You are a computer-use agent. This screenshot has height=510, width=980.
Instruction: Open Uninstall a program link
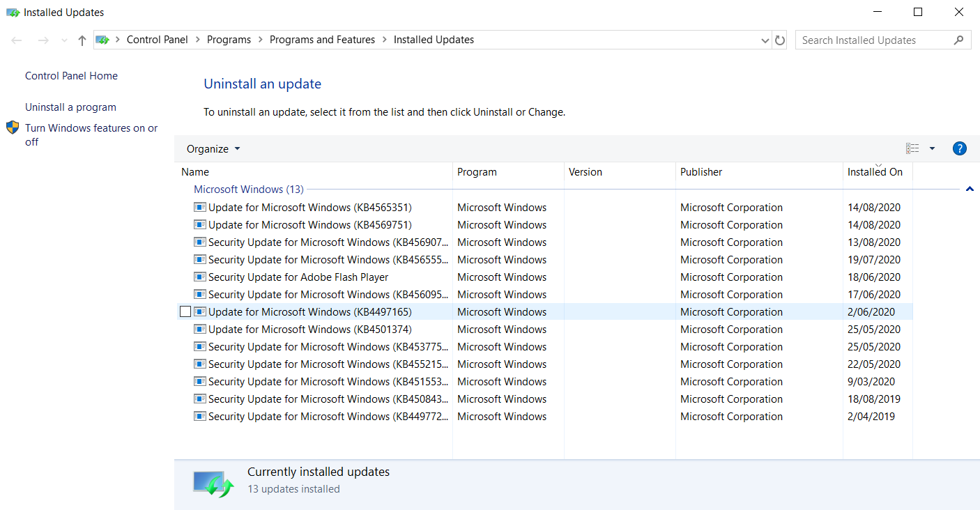70,107
